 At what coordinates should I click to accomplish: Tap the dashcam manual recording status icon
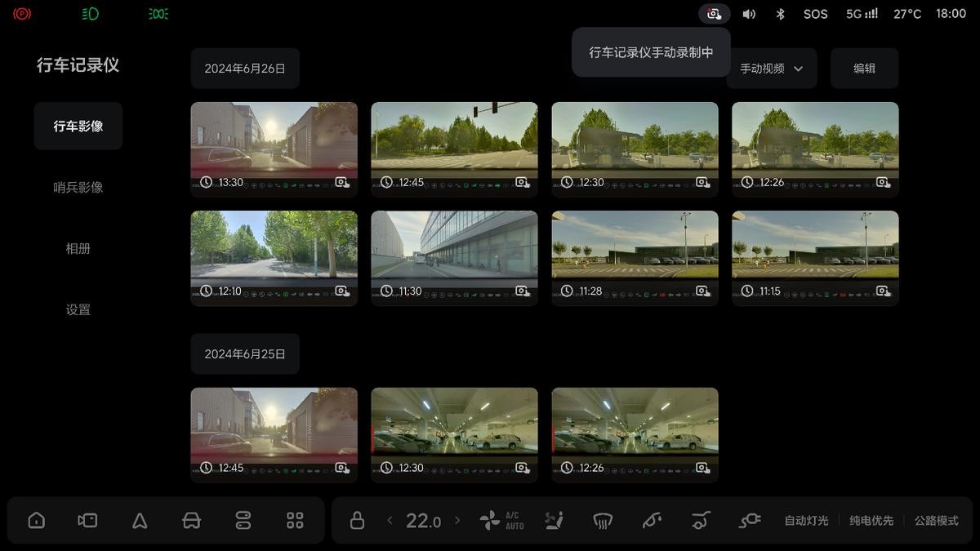(x=714, y=14)
